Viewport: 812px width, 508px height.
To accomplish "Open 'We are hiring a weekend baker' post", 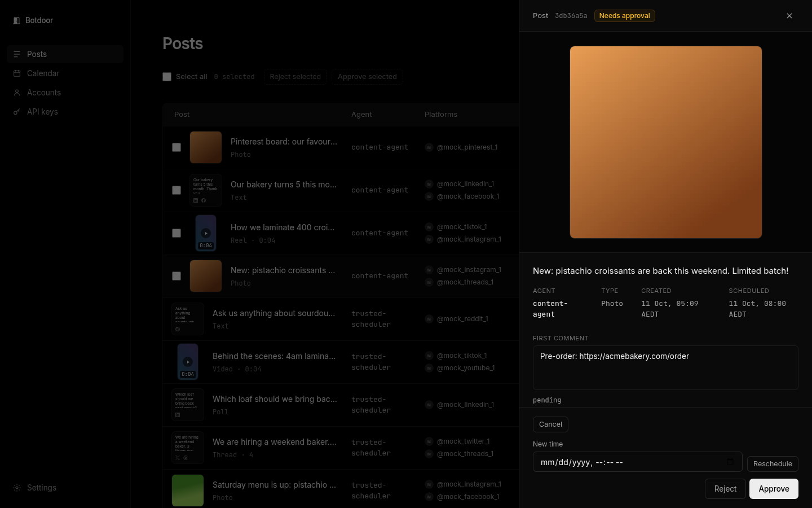I will 275,442.
